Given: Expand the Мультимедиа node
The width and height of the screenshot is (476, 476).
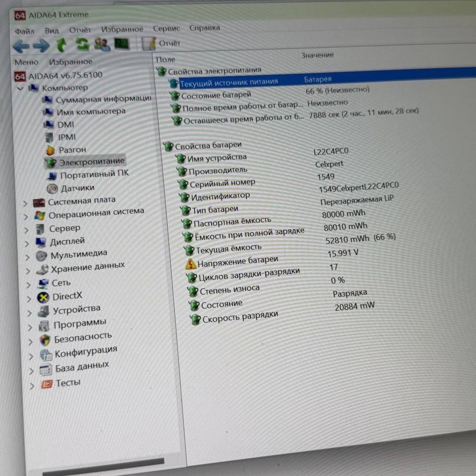Looking at the screenshot, I should [x=27, y=258].
